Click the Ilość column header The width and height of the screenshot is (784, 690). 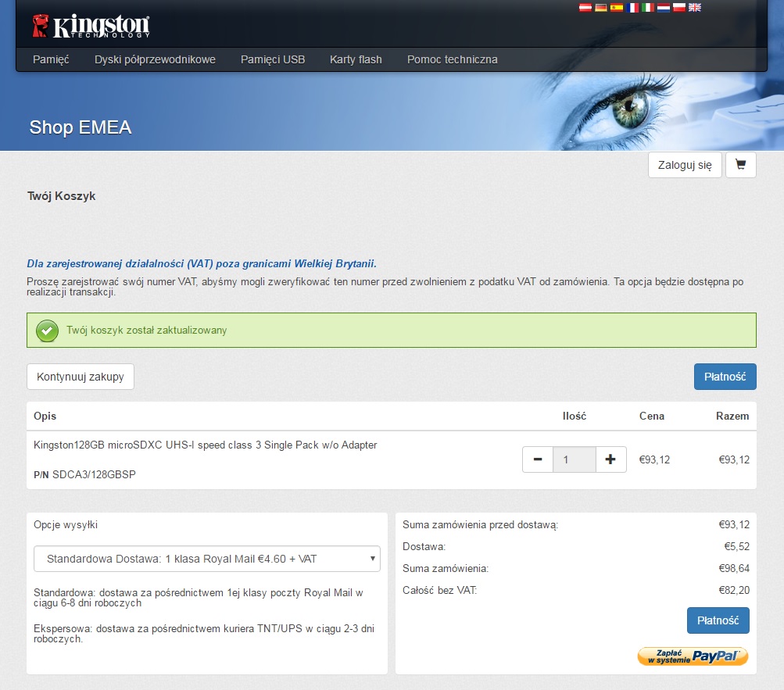[574, 416]
